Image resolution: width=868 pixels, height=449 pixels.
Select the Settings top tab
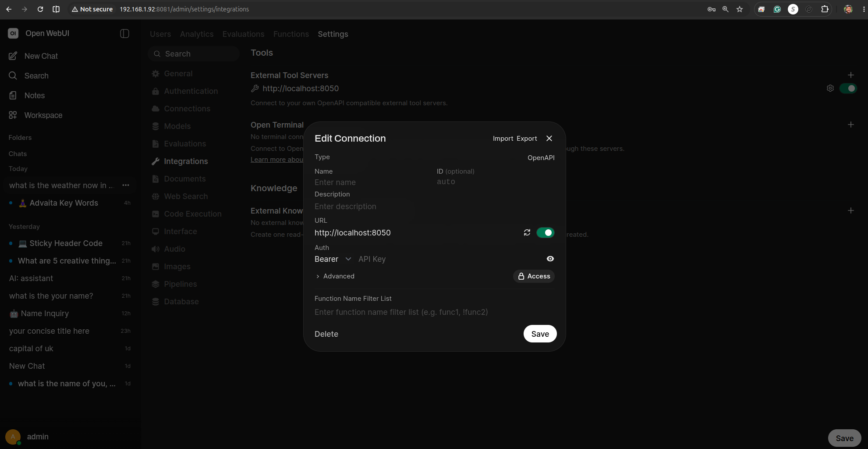(x=333, y=34)
